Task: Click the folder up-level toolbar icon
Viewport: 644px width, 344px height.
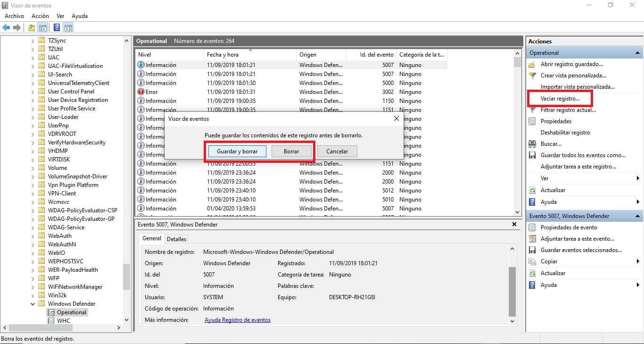Action: pos(32,28)
